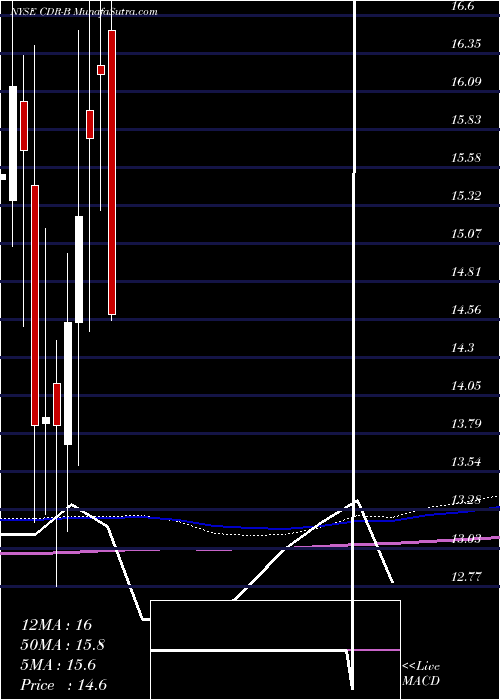The image size is (500, 700).
Task: Click the 5MA : 15.6 readout
Action: (58, 665)
